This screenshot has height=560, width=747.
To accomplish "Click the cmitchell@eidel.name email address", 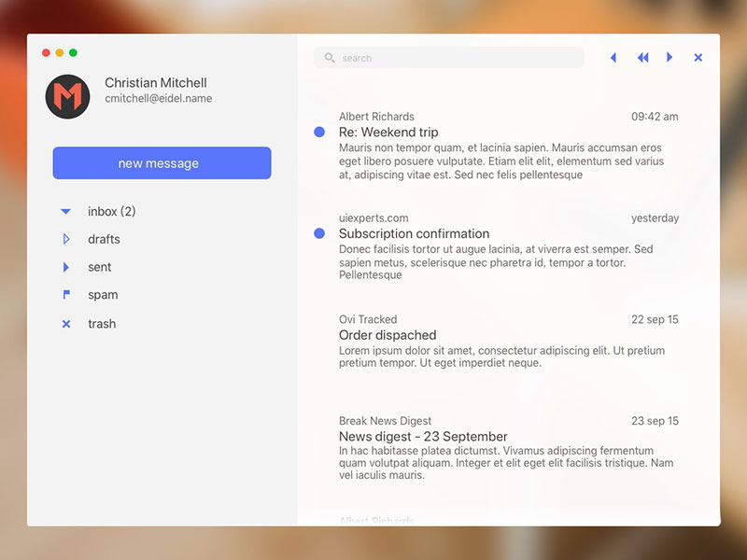I will point(158,99).
